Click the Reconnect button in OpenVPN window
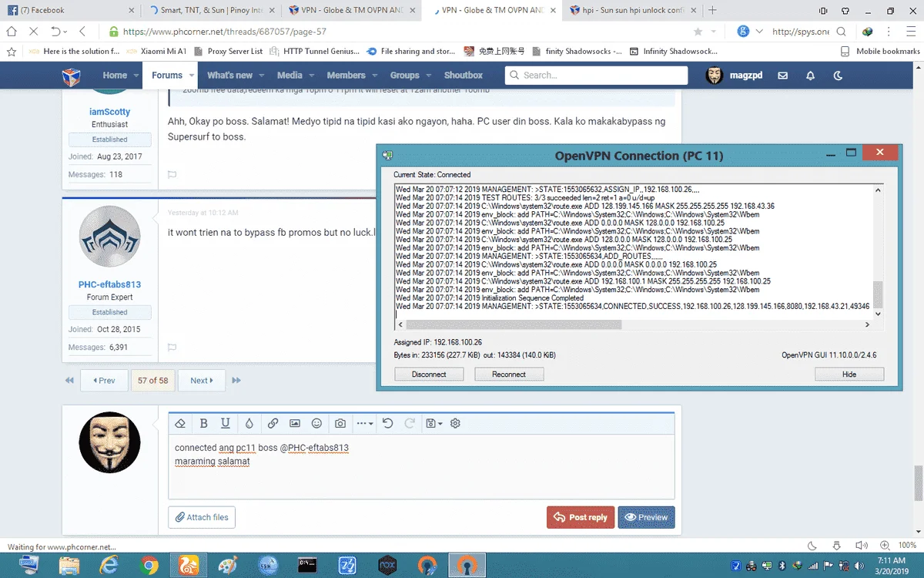The width and height of the screenshot is (924, 578). pyautogui.click(x=509, y=374)
